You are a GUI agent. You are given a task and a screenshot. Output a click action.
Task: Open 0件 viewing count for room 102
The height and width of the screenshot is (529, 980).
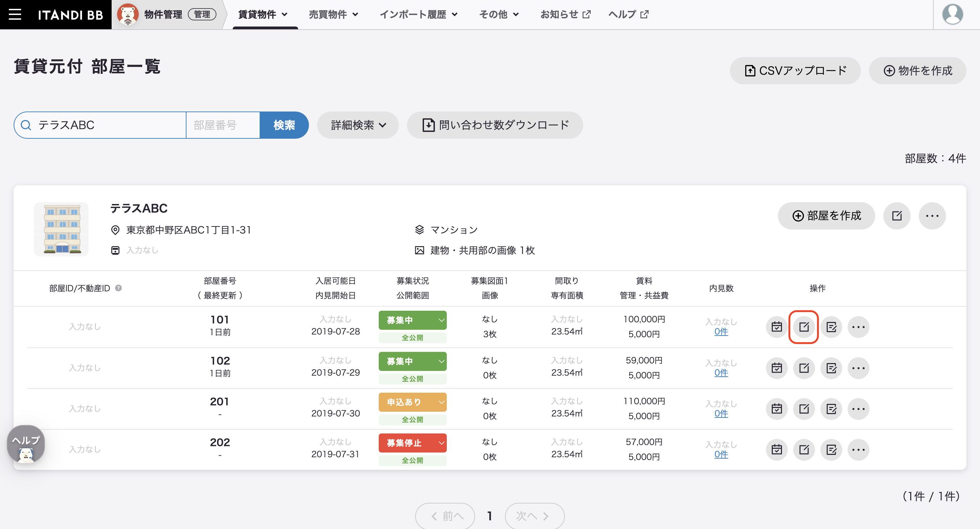tap(721, 373)
